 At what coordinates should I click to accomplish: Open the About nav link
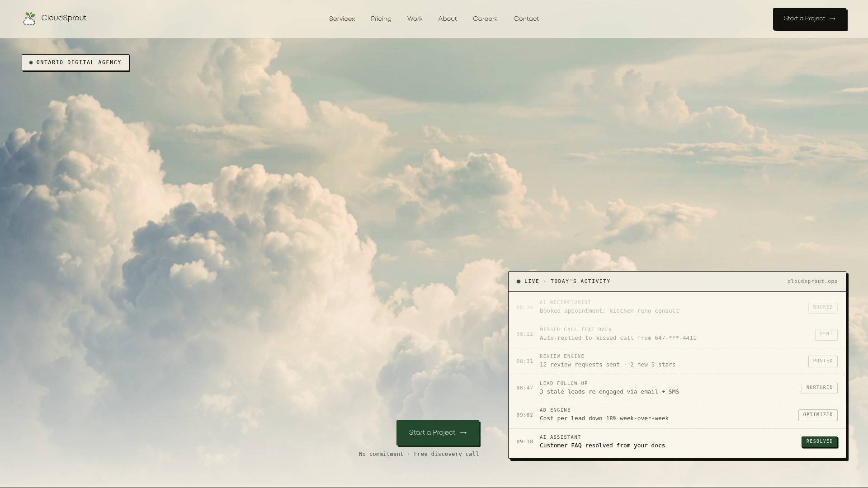[x=448, y=19]
